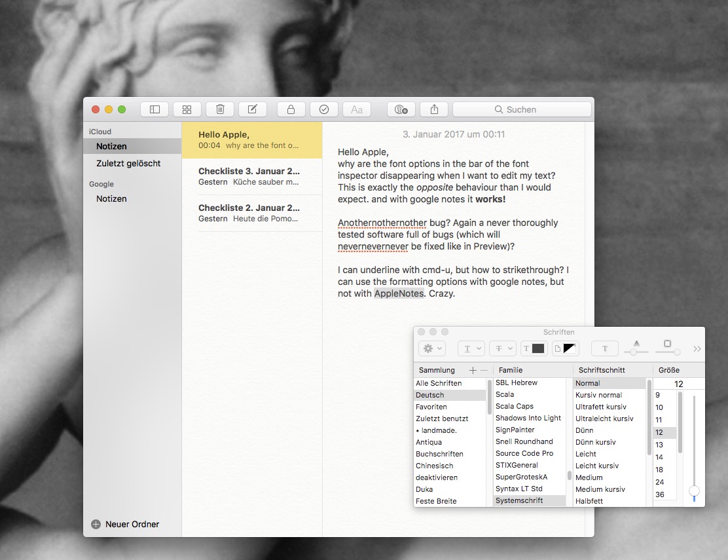Set font size to 24
The image size is (728, 560).
(x=665, y=483)
